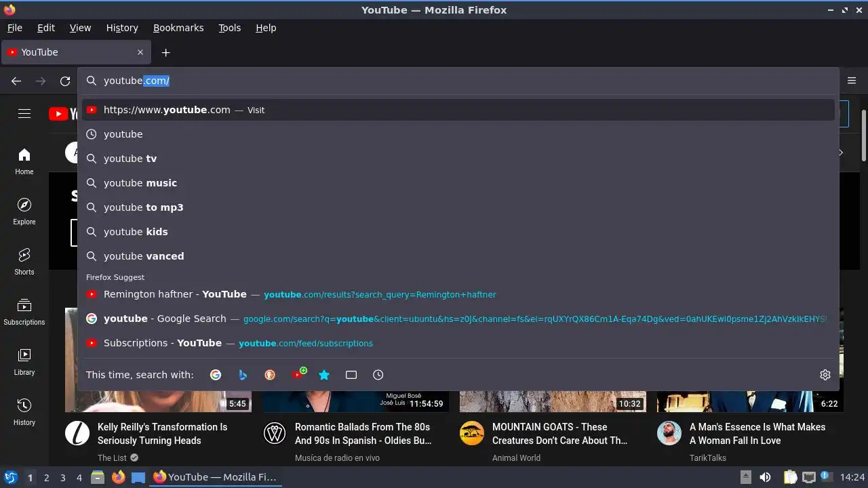The image size is (868, 488).
Task: Search this time in open Tabs
Action: coord(351,375)
